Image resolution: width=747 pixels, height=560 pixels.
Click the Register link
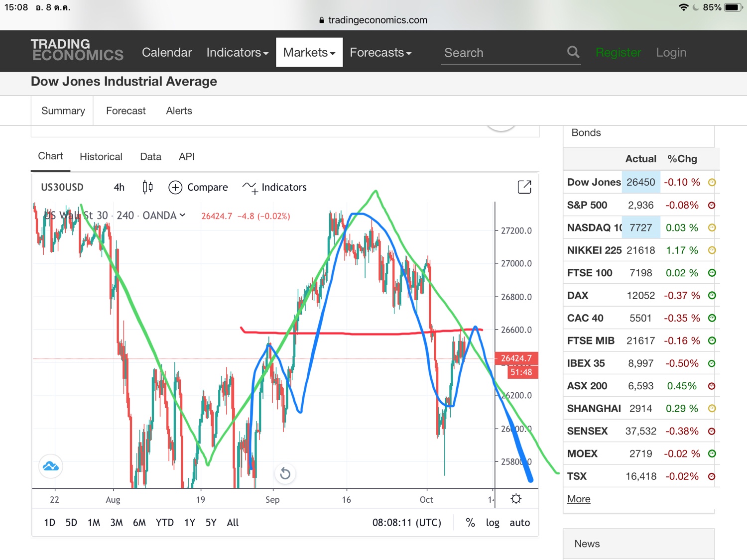(x=619, y=52)
